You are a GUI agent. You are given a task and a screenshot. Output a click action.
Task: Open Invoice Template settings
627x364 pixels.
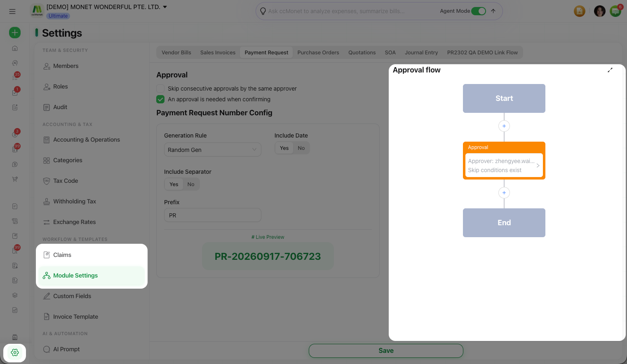tap(92, 317)
